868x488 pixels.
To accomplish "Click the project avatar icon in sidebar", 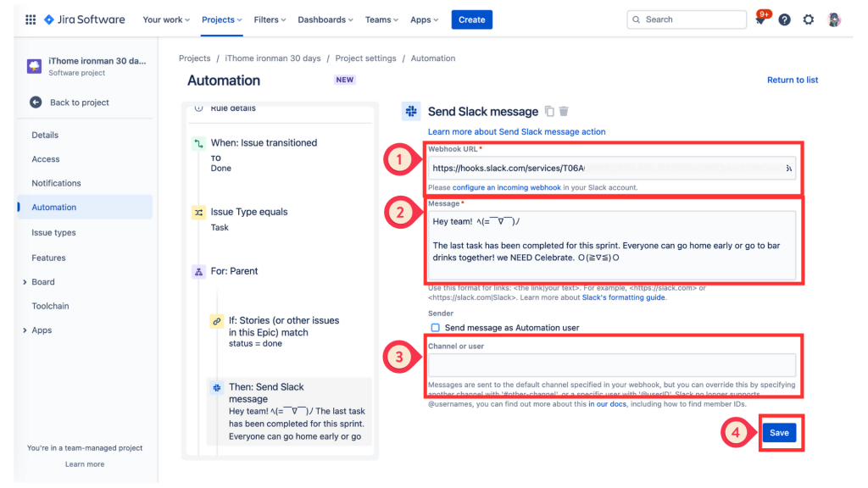I will [x=34, y=66].
